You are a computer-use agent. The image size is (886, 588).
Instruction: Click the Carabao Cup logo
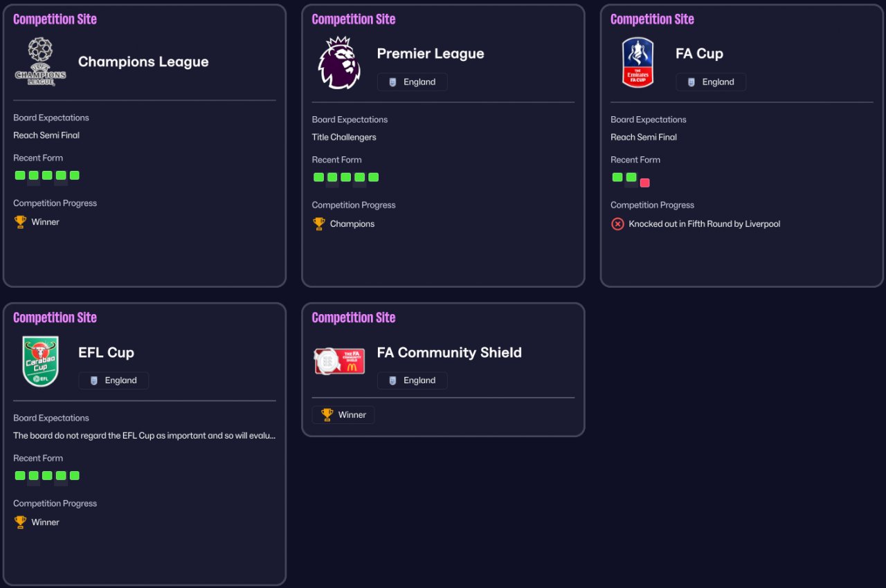[40, 361]
